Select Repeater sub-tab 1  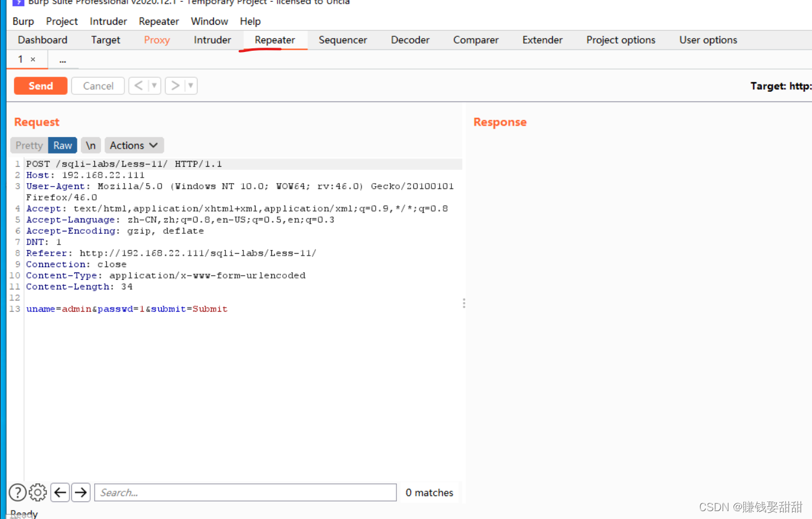(x=21, y=59)
